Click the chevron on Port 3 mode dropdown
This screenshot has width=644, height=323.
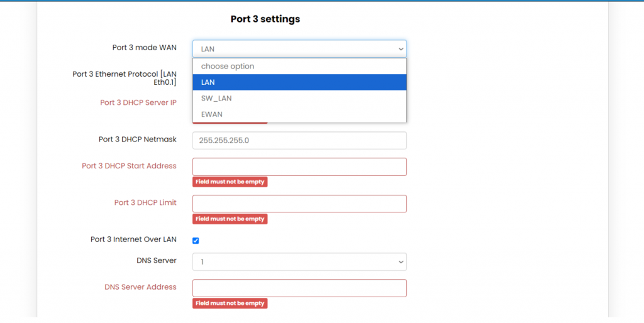tap(401, 48)
